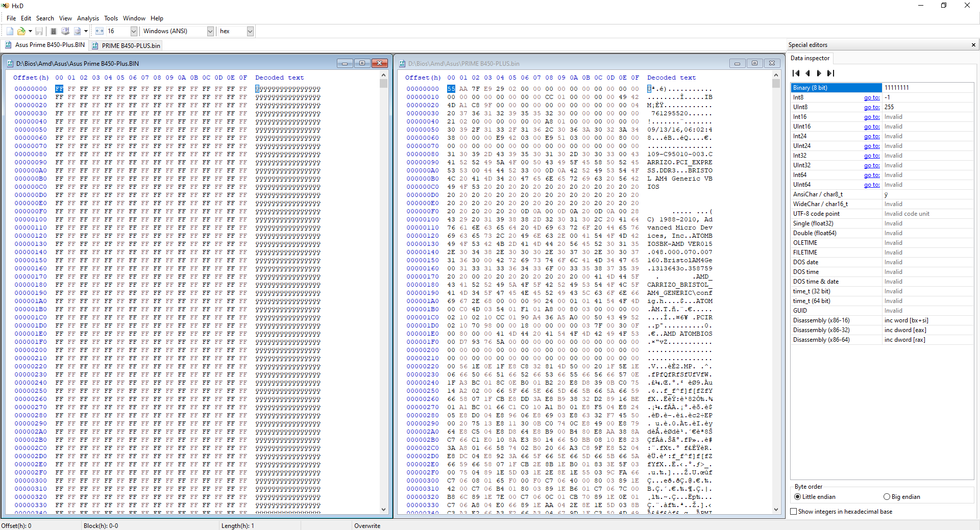Click the Open file folder icon
This screenshot has height=530, width=980.
pyautogui.click(x=21, y=31)
